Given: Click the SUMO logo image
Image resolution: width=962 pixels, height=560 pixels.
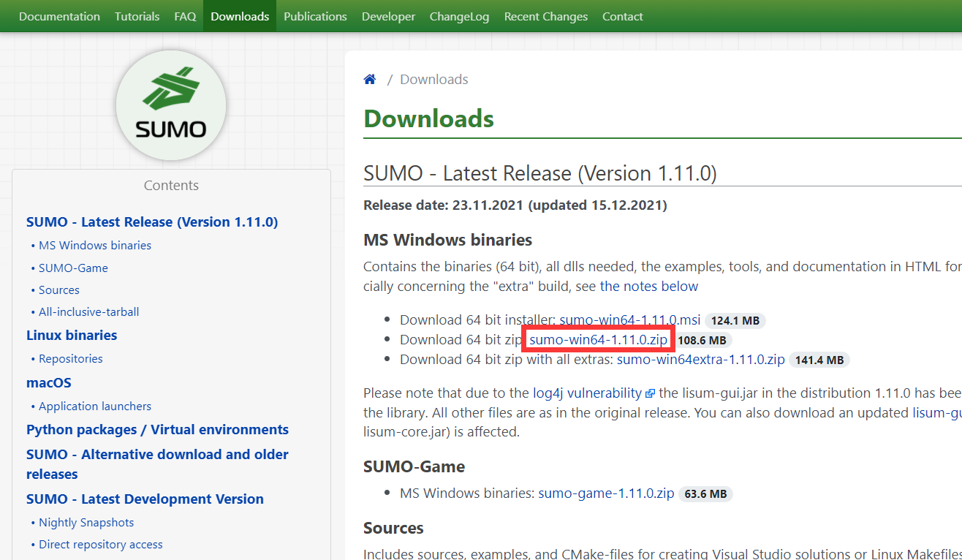Looking at the screenshot, I should click(x=170, y=105).
